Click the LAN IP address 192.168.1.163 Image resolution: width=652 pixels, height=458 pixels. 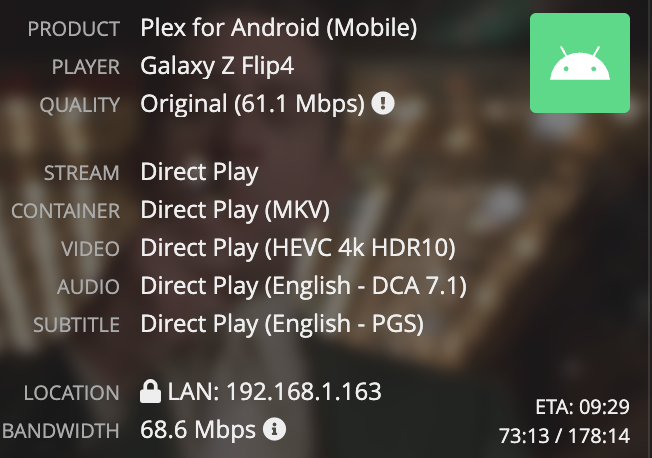pos(304,391)
